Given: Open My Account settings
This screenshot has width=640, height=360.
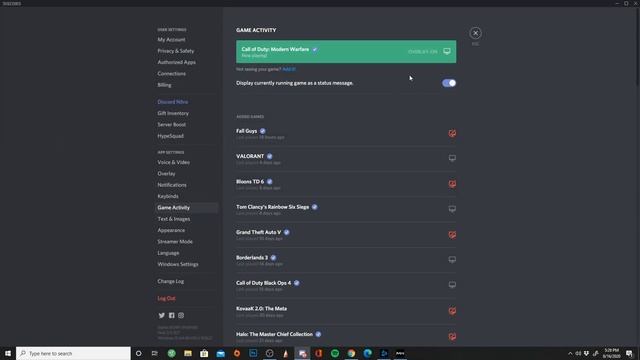Looking at the screenshot, I should (x=171, y=40).
